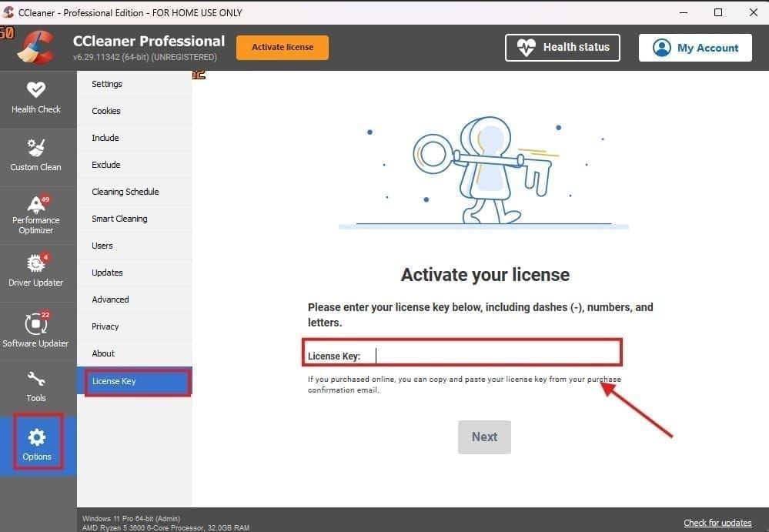
Task: Open Performance Optimizer rocket icon
Action: [36, 205]
